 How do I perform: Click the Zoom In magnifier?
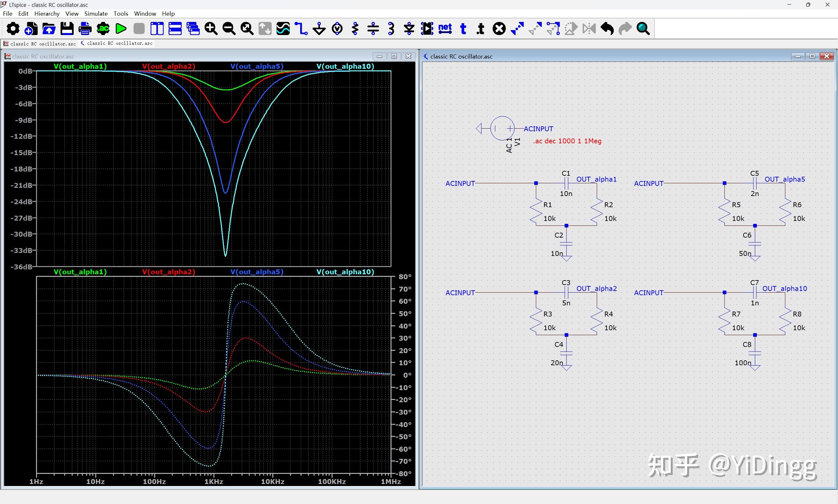click(x=210, y=29)
